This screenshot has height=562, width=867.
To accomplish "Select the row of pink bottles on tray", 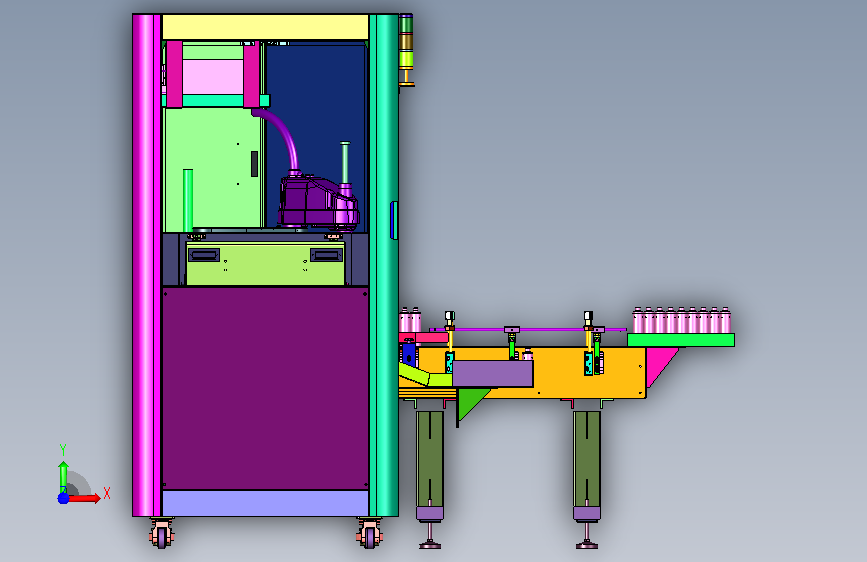I will tap(682, 320).
